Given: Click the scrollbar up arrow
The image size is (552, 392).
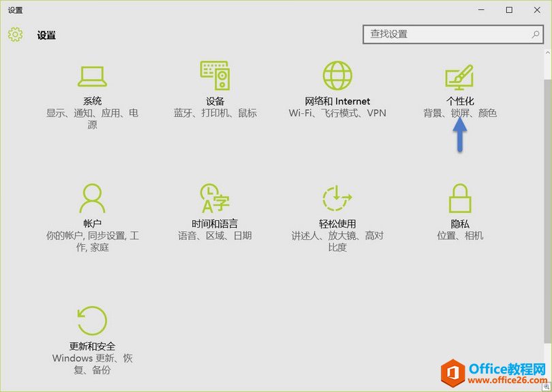Looking at the screenshot, I should pyautogui.click(x=548, y=52).
